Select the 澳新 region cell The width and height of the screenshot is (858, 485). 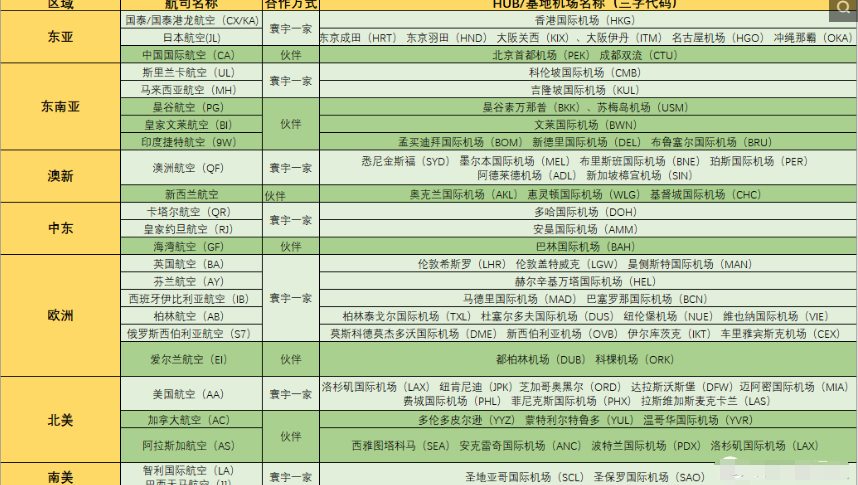point(60,176)
